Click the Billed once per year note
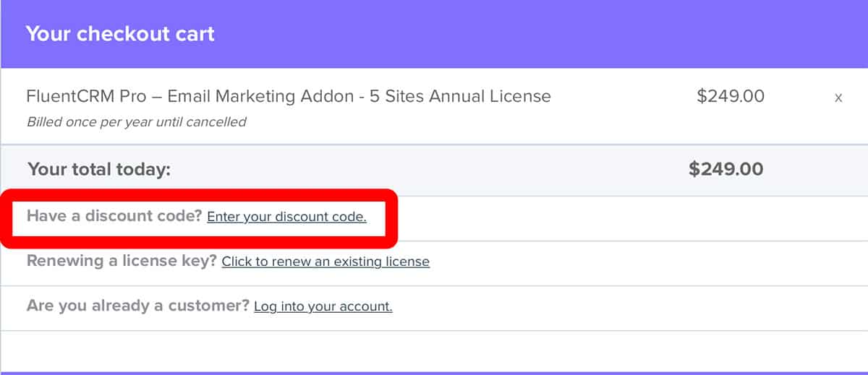The image size is (868, 375). click(136, 122)
